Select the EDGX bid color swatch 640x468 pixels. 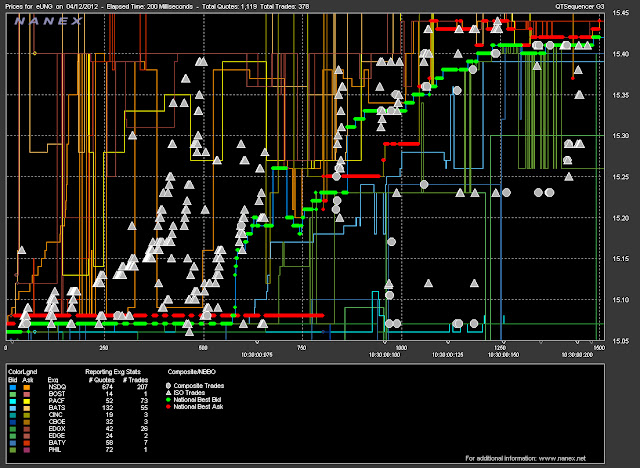point(13,429)
